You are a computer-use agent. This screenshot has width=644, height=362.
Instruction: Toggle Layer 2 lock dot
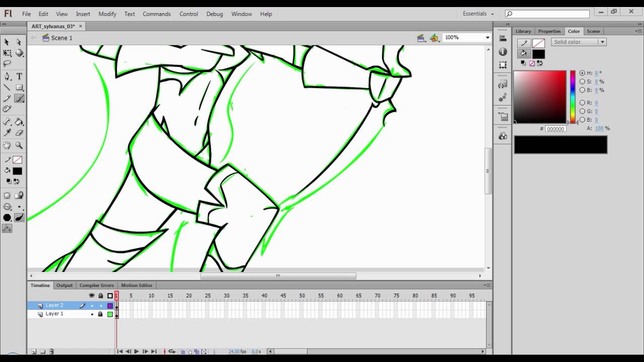point(100,306)
